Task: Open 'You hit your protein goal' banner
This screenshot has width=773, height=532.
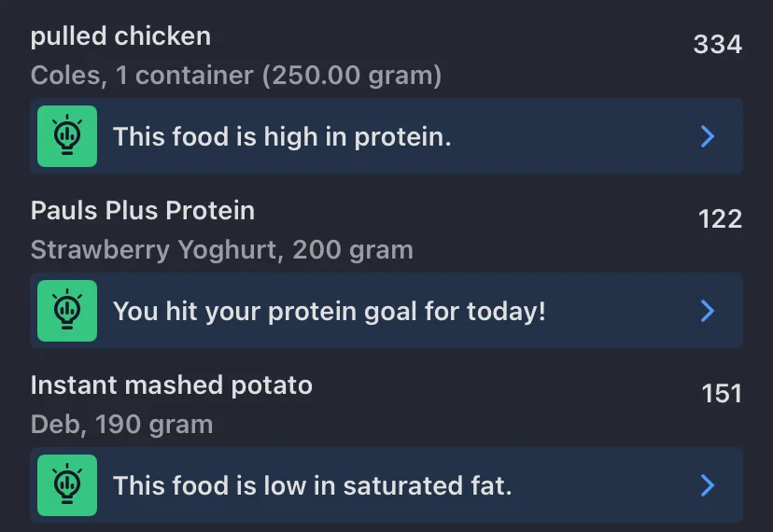Action: point(386,311)
